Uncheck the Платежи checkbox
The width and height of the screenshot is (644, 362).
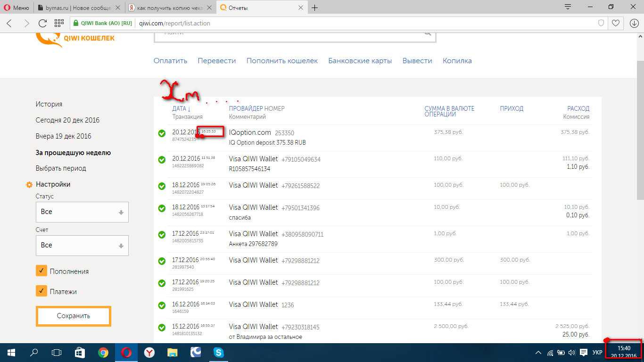pyautogui.click(x=41, y=291)
